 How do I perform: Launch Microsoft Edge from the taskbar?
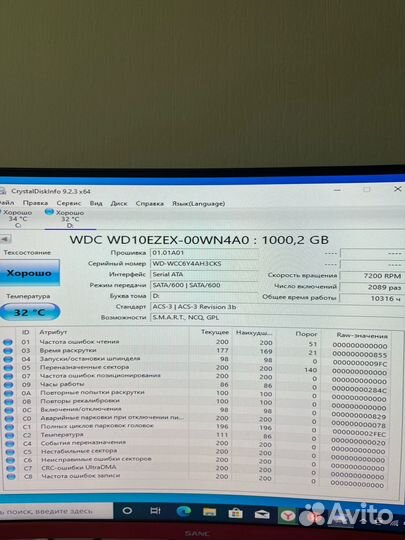(184, 511)
